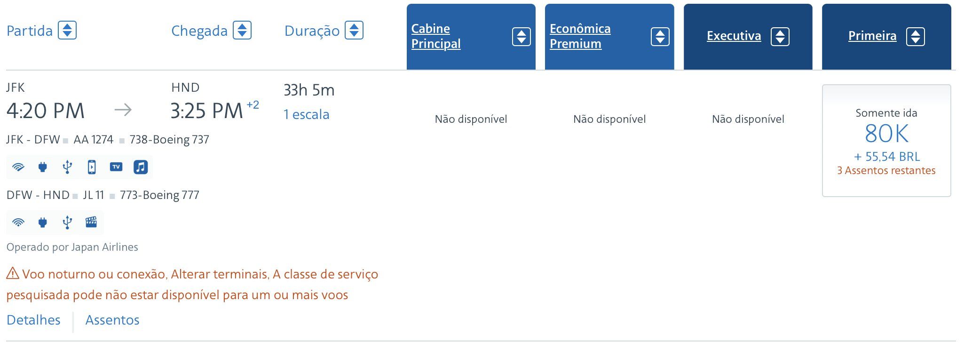Image resolution: width=980 pixels, height=349 pixels.
Task: Click the Wi-Fi icon for DFW-HND flight
Action: [x=18, y=222]
